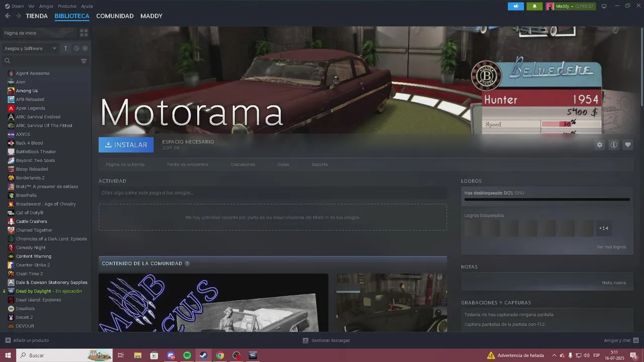Click the activity status text field

[273, 193]
